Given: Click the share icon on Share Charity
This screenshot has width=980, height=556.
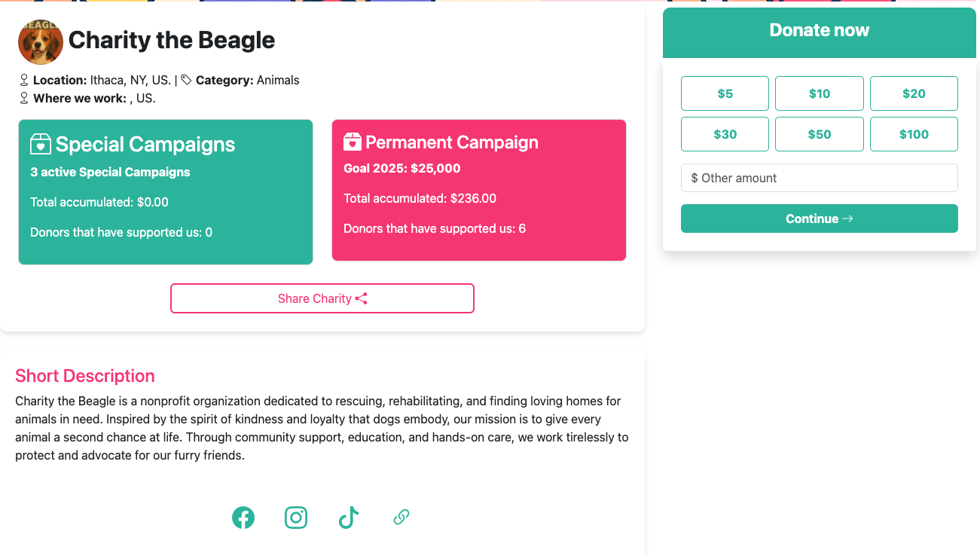Looking at the screenshot, I should (362, 298).
